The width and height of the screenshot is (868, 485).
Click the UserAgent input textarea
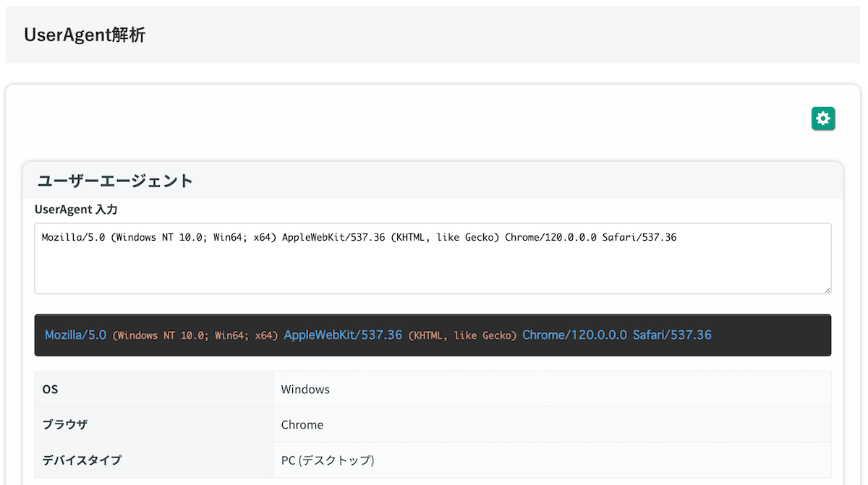coord(433,258)
